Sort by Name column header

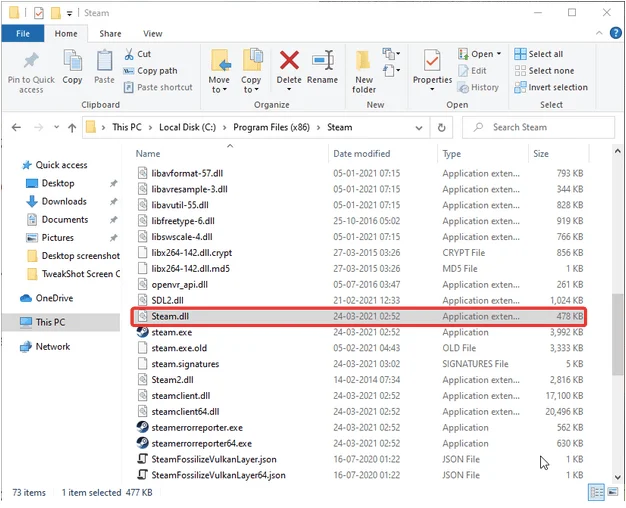click(x=148, y=154)
